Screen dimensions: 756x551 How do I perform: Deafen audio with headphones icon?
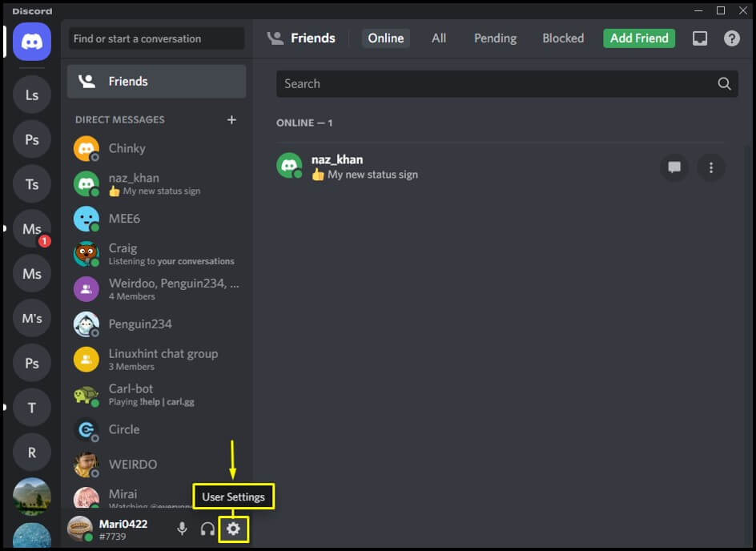[207, 529]
